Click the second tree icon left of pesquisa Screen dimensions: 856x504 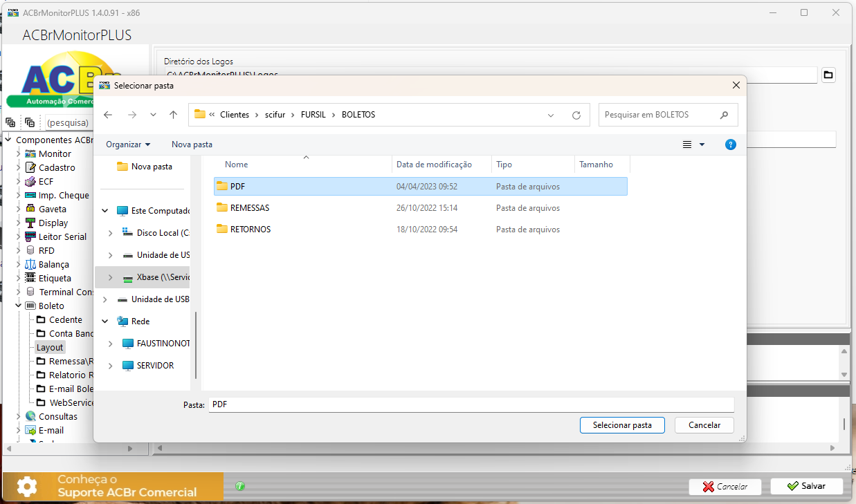click(30, 122)
